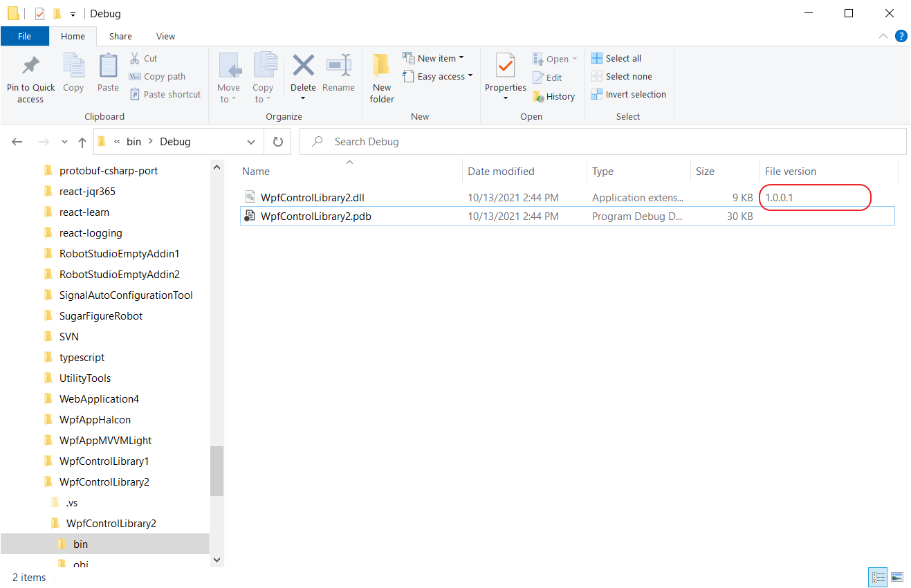Collapse the ribbon with chevron
This screenshot has height=588, width=911.
point(883,37)
